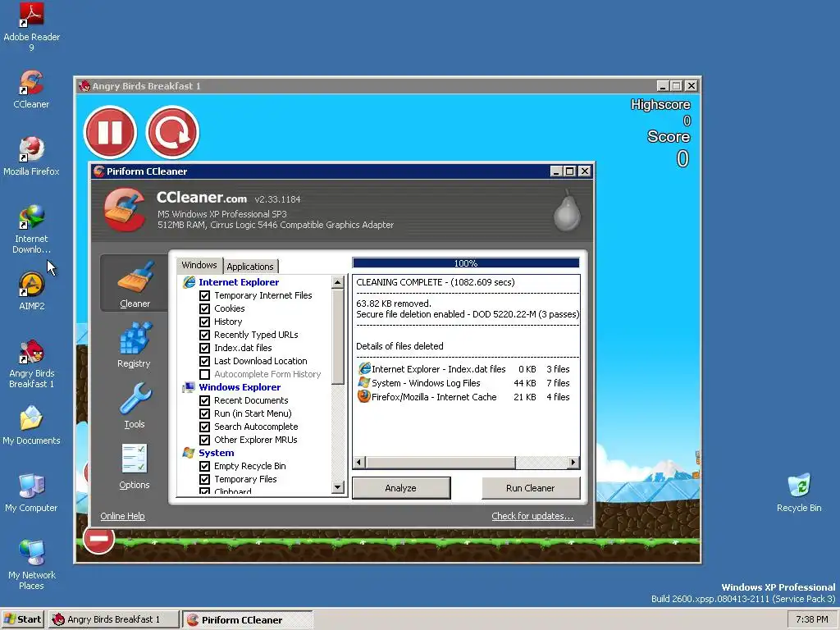Click the Firefox icon in results list
The width and height of the screenshot is (840, 630).
point(364,396)
